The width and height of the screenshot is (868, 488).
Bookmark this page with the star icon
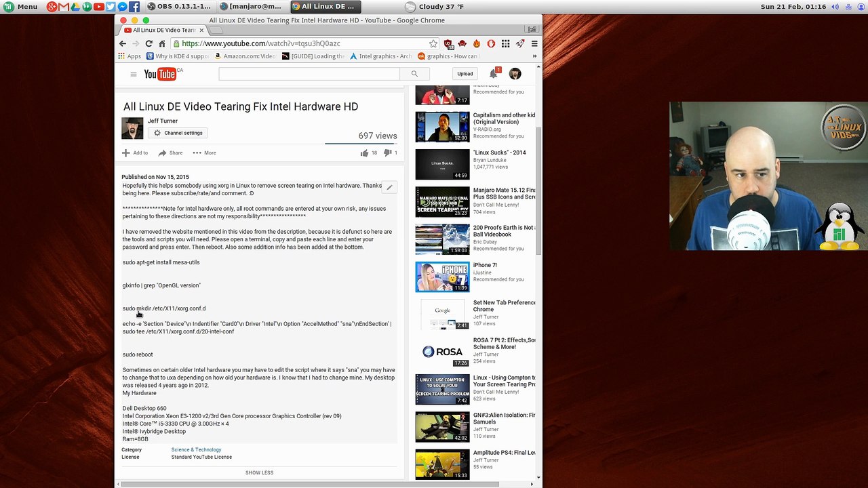(x=433, y=43)
